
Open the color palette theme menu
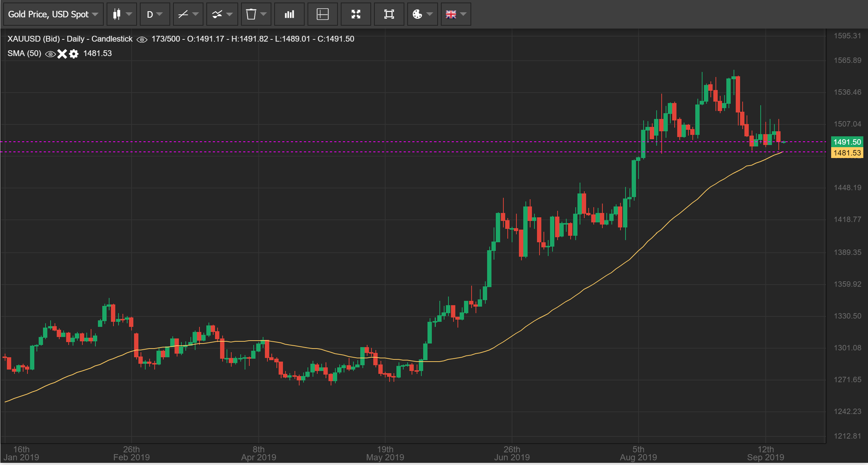coord(422,14)
